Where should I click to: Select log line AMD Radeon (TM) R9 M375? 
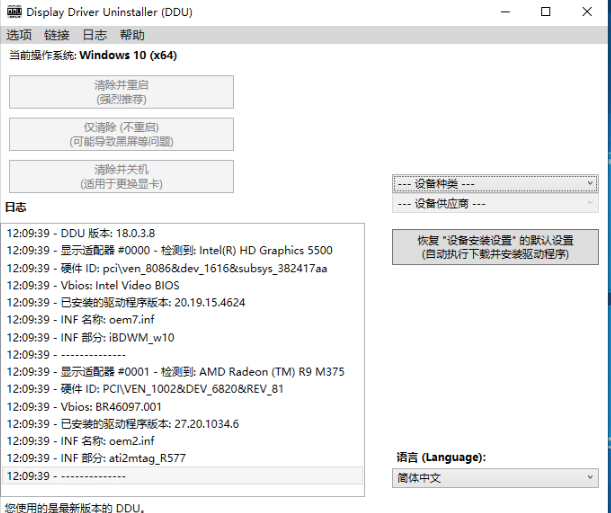coord(182,372)
